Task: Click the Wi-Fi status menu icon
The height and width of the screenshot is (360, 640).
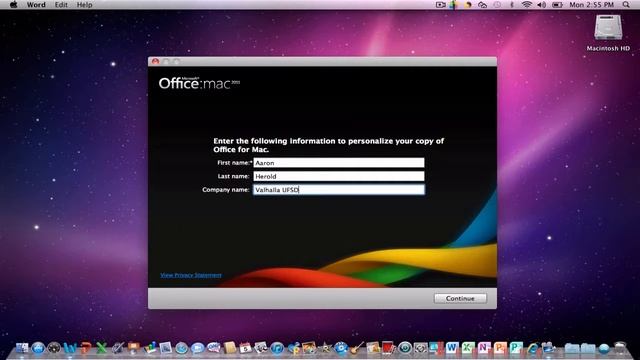Action: [527, 5]
